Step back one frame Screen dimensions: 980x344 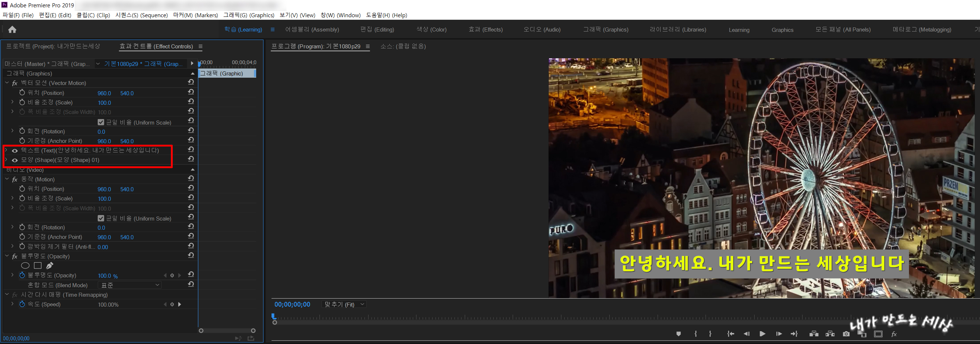747,334
